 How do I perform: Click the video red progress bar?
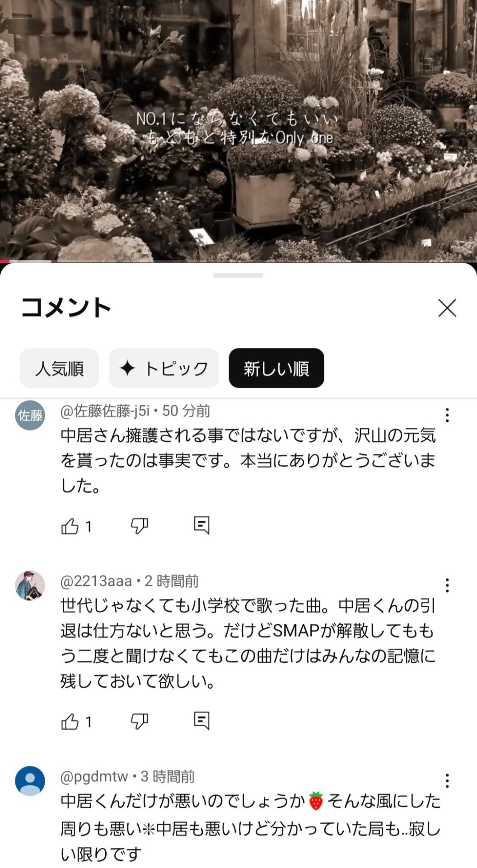click(5, 261)
